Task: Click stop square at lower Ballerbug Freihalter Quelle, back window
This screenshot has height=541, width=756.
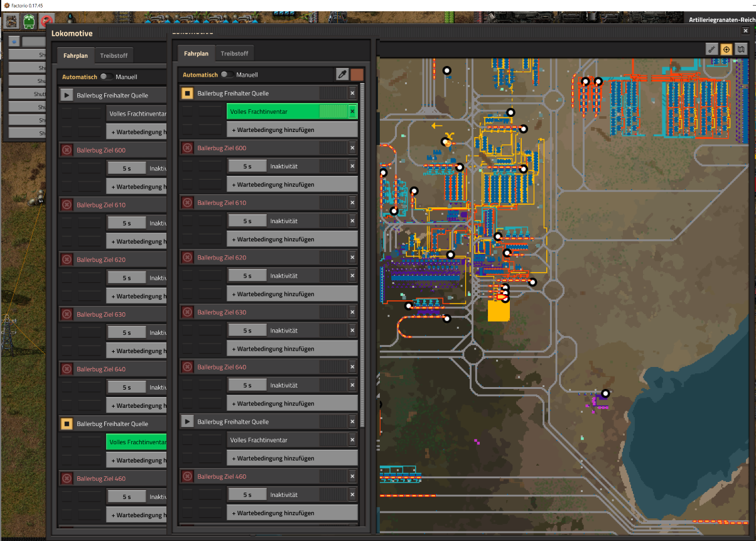Action: [x=67, y=424]
